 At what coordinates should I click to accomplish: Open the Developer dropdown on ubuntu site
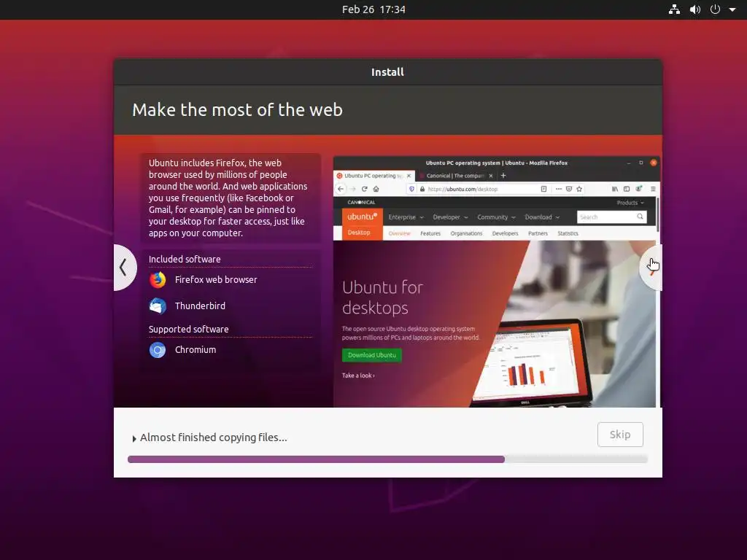[x=450, y=217]
